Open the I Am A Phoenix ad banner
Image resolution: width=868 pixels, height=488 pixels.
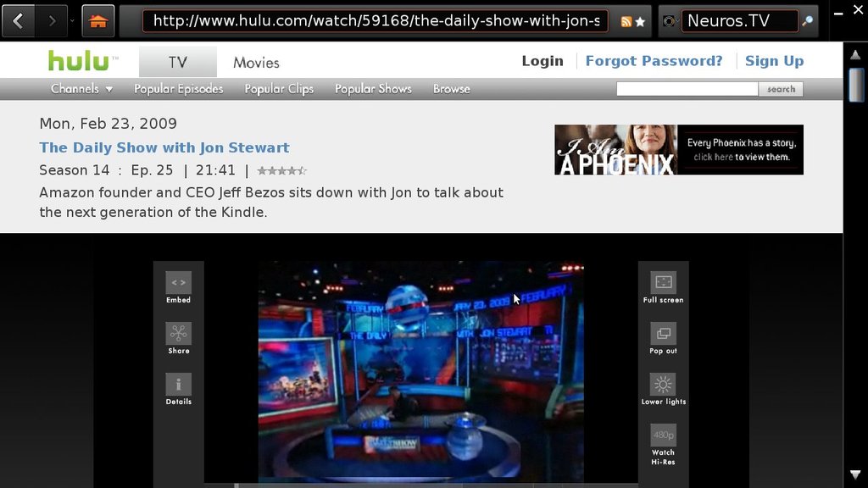pyautogui.click(x=679, y=150)
